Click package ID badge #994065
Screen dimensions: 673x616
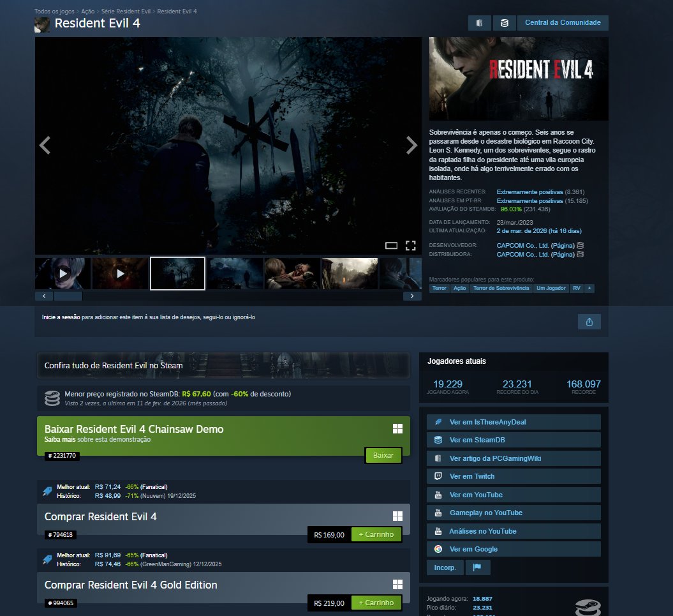(61, 603)
